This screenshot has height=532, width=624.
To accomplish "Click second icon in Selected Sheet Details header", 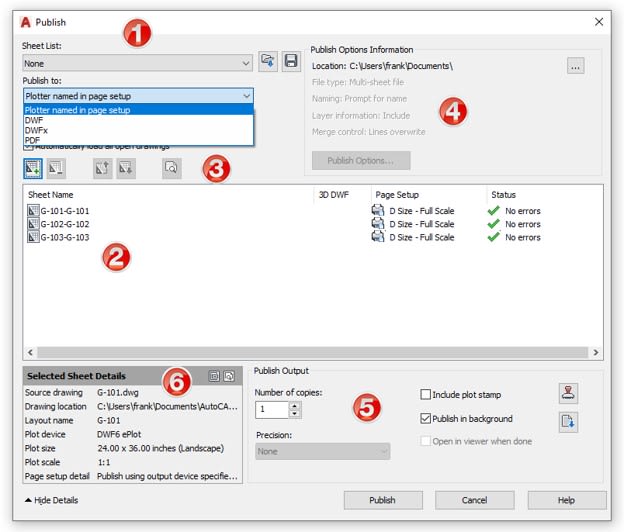I will (229, 376).
